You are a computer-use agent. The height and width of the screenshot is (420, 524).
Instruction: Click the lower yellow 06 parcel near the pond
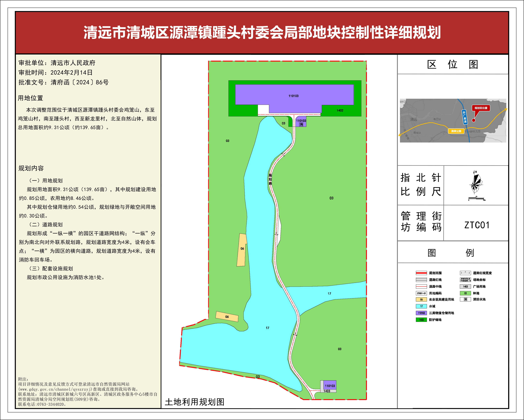click(x=227, y=317)
